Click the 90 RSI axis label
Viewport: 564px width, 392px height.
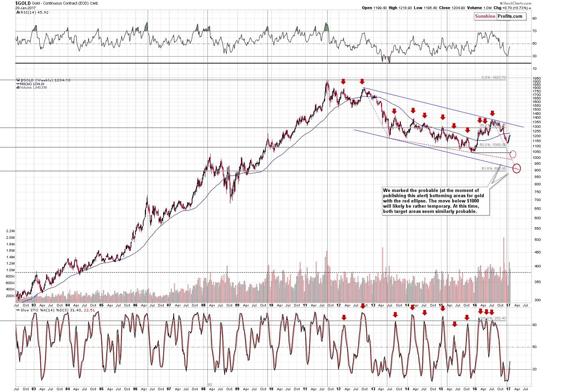tap(534, 19)
